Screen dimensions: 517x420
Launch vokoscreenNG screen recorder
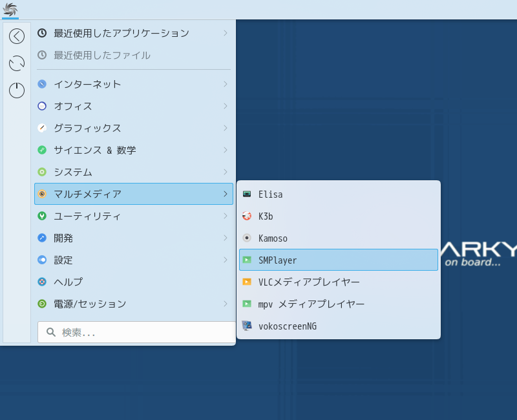point(339,326)
